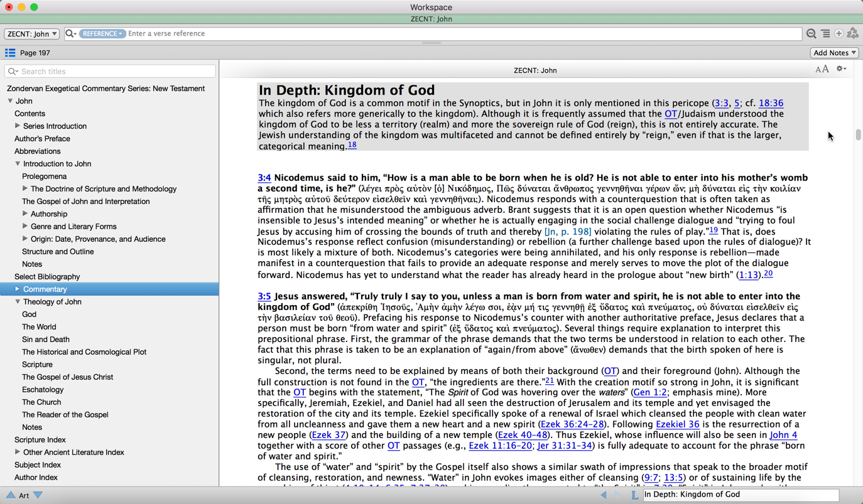Viewport: 863px width, 504px height.
Task: Click the circled plus add-pane icon
Action: click(839, 34)
